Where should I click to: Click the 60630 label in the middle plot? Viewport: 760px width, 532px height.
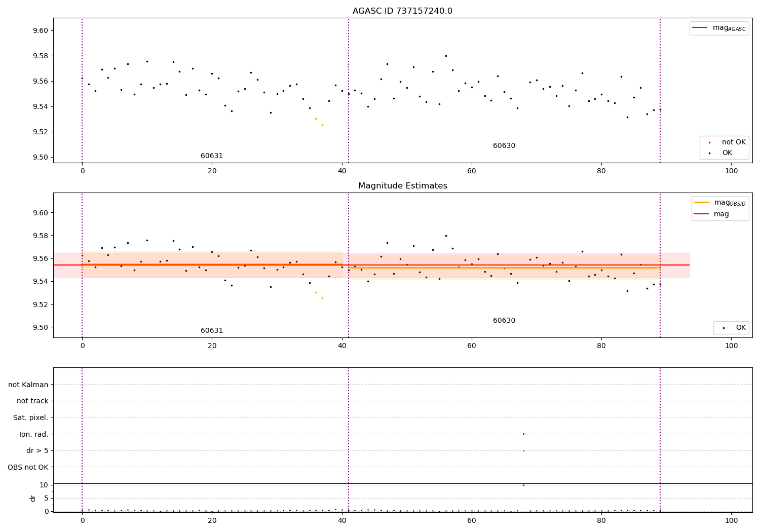click(x=504, y=321)
